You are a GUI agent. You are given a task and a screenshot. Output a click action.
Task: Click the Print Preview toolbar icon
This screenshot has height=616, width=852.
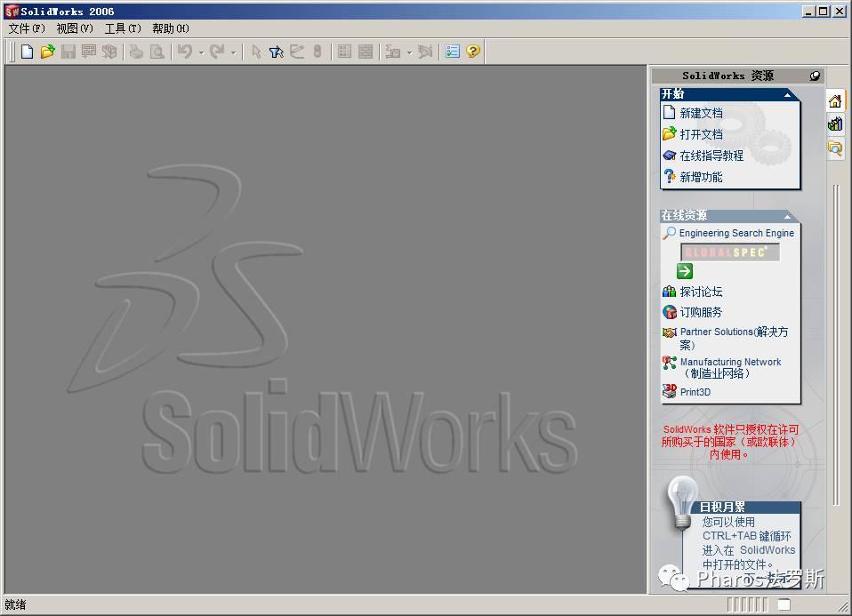click(x=157, y=52)
